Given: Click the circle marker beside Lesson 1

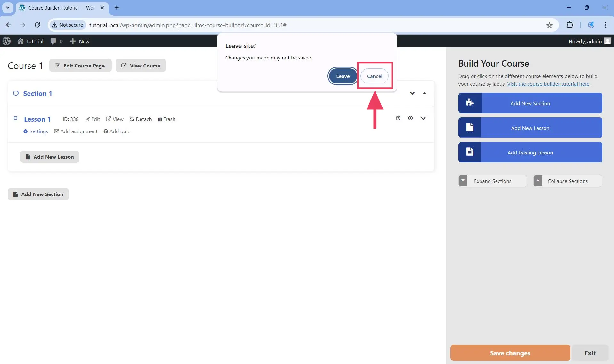Looking at the screenshot, I should click(x=15, y=118).
